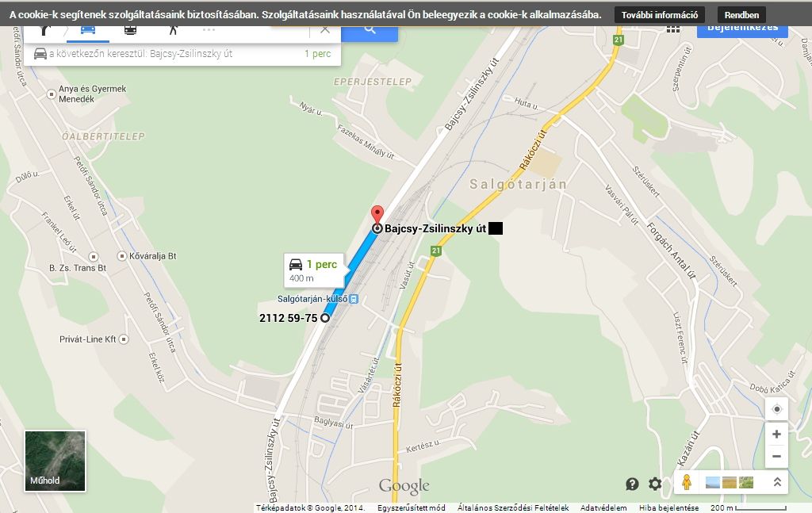
Task: Accept cookies with Rendben button
Action: point(741,15)
